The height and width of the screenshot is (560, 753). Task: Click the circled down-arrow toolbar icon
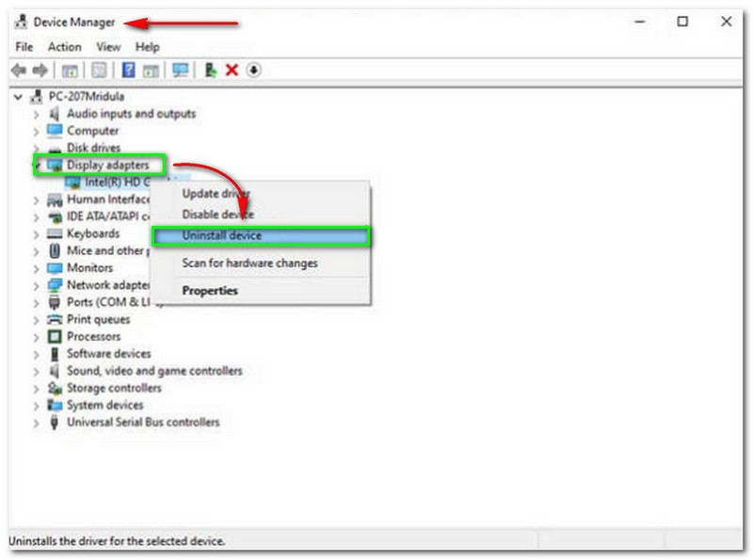coord(253,71)
